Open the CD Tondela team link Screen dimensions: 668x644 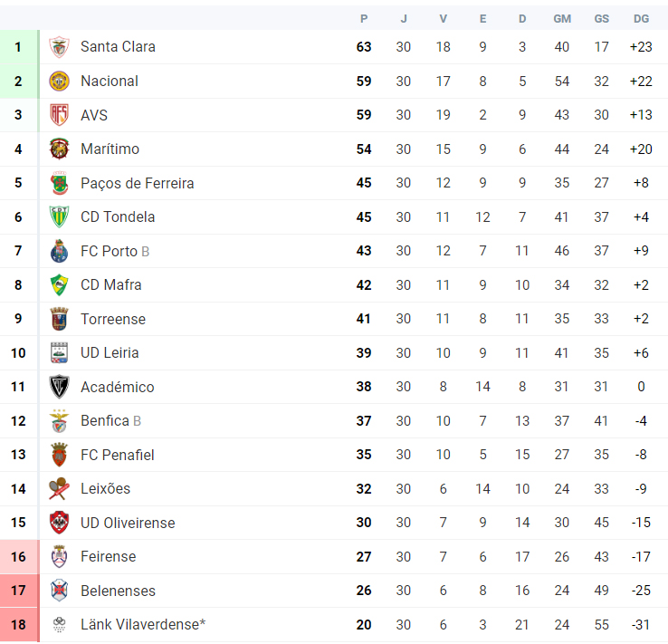coord(118,217)
